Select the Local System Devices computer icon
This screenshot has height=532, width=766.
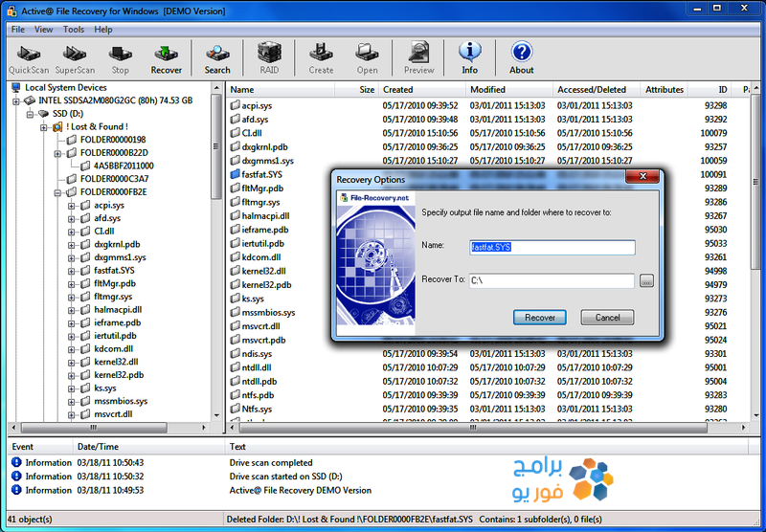tap(16, 87)
